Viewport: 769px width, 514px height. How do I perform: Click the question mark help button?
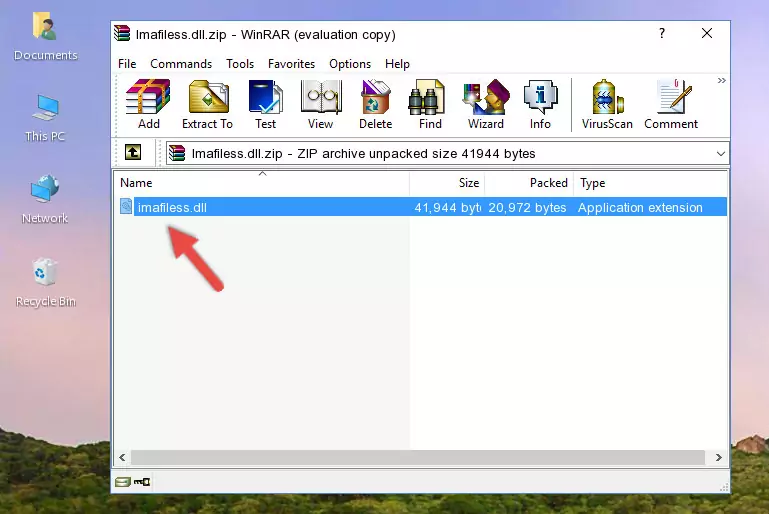click(662, 33)
